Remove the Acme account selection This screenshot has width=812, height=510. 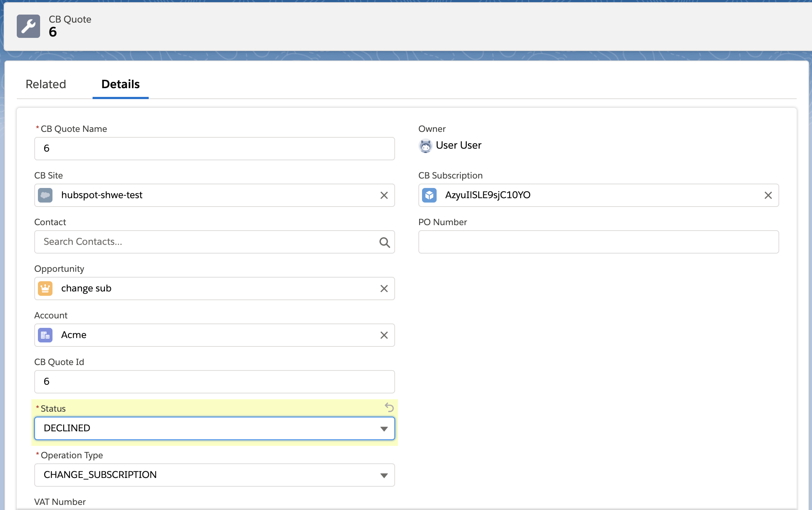pyautogui.click(x=384, y=335)
